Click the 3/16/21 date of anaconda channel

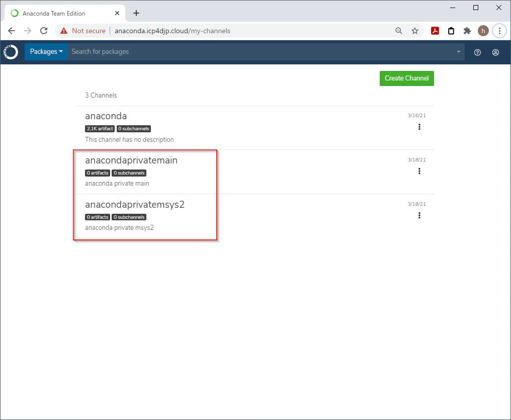pos(417,116)
